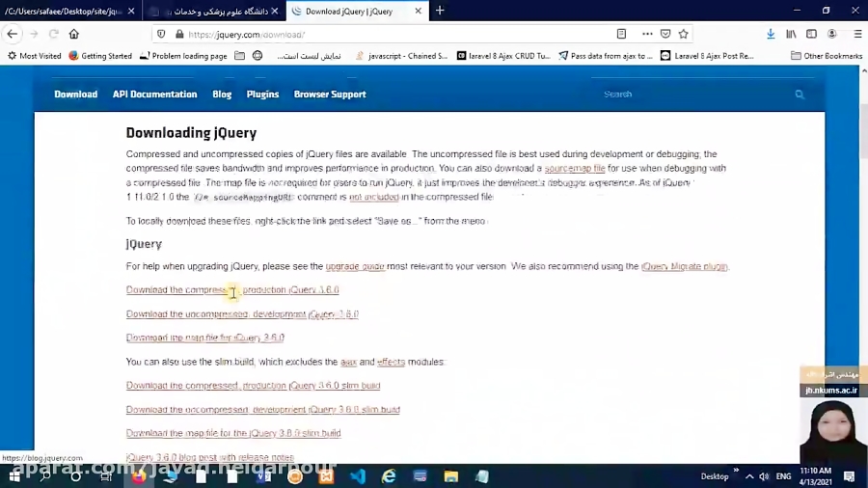Expand hidden system tray icons chevron
This screenshot has height=488, width=868.
749,476
